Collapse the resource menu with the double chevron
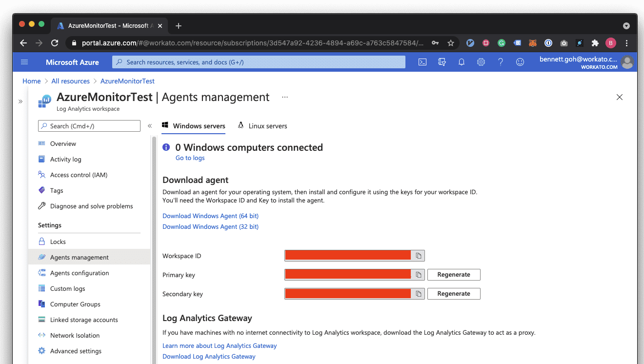Viewport: 644px width, 364px height. point(150,125)
